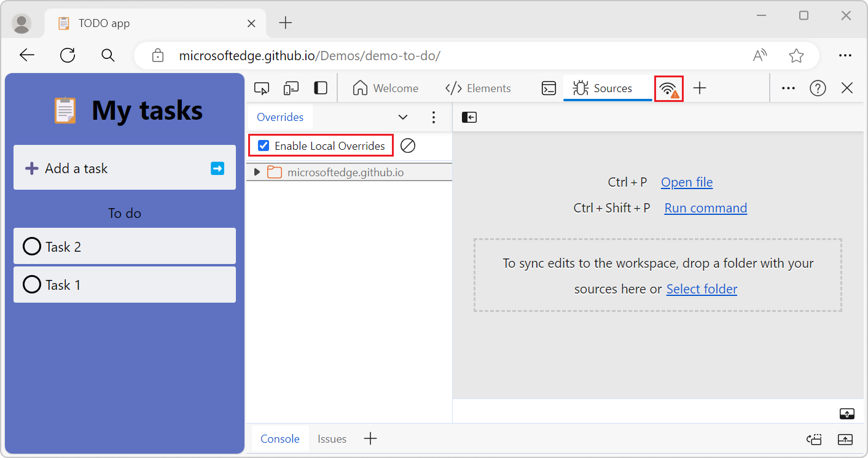This screenshot has width=868, height=458.
Task: Click the To do section label
Action: point(125,213)
